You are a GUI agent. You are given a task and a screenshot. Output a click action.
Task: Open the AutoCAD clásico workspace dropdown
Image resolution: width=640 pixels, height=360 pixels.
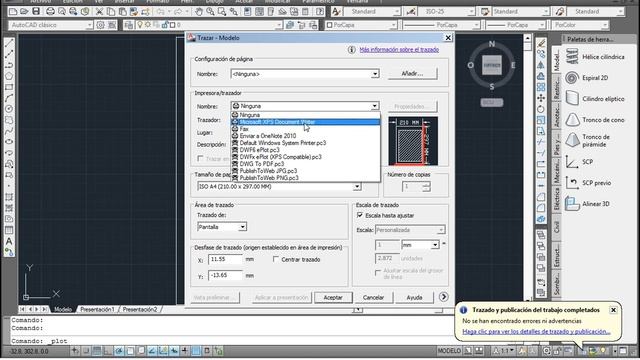[x=89, y=25]
